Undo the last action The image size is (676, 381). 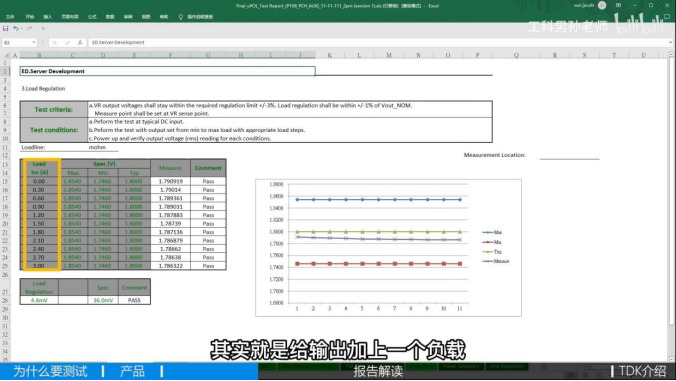click(16, 28)
